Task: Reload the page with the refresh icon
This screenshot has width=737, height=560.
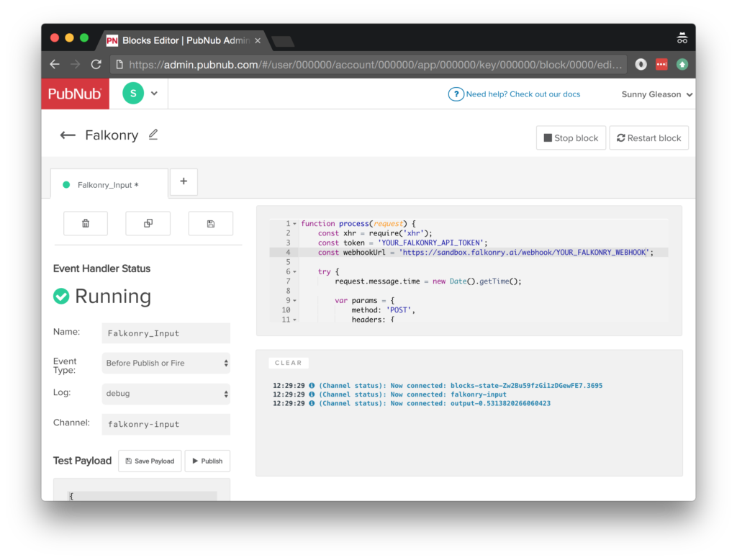Action: 96,64
